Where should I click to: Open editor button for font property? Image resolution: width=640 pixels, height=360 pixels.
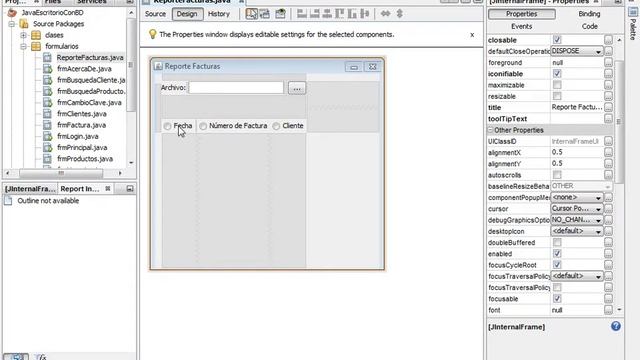pyautogui.click(x=608, y=310)
